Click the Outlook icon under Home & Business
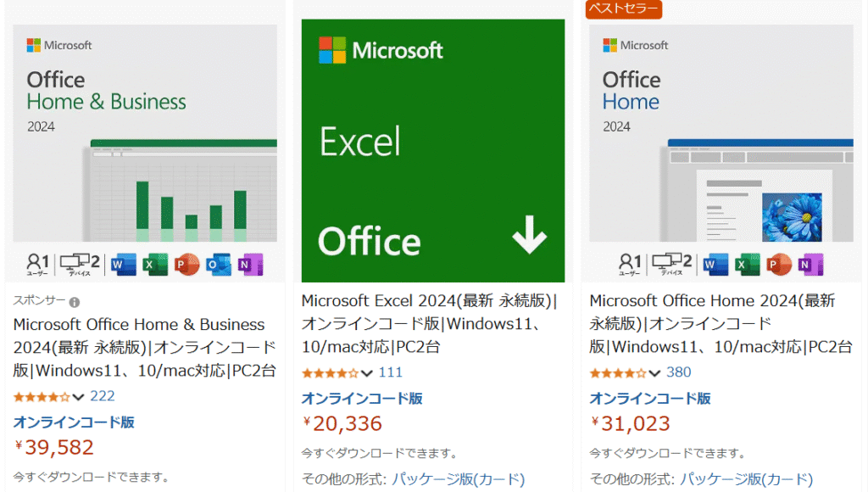The width and height of the screenshot is (868, 492). [x=219, y=265]
